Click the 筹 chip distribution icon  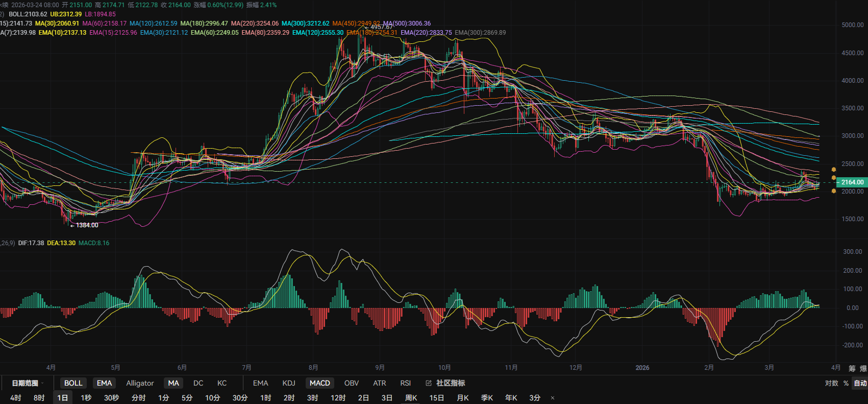tap(852, 368)
